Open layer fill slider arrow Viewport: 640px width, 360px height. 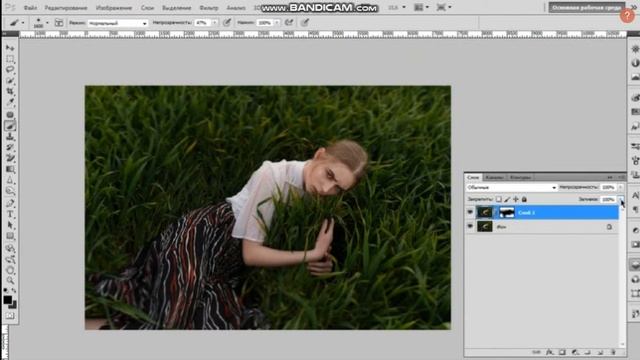pyautogui.click(x=621, y=199)
